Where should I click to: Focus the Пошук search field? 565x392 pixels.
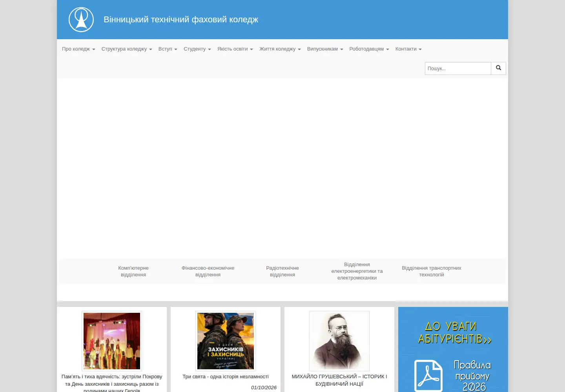(x=458, y=68)
